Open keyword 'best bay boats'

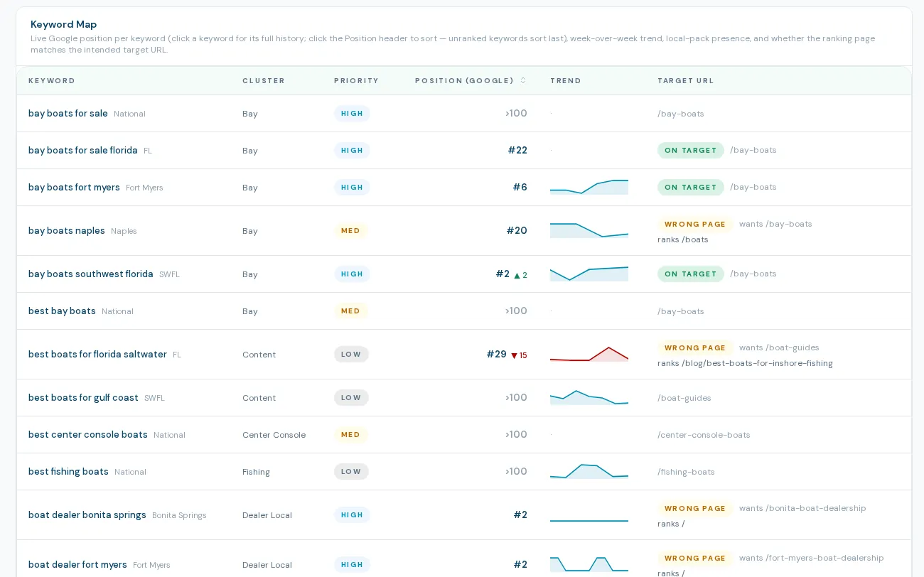pos(62,311)
